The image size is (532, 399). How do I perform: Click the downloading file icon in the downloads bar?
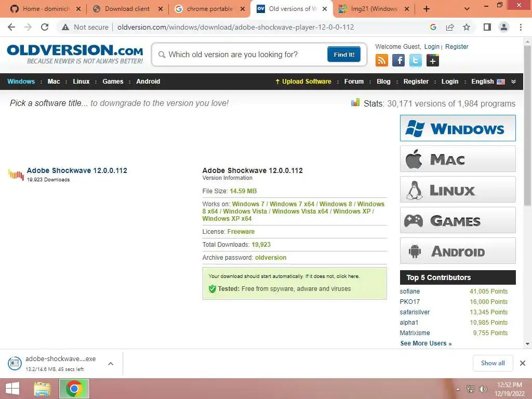(x=15, y=363)
